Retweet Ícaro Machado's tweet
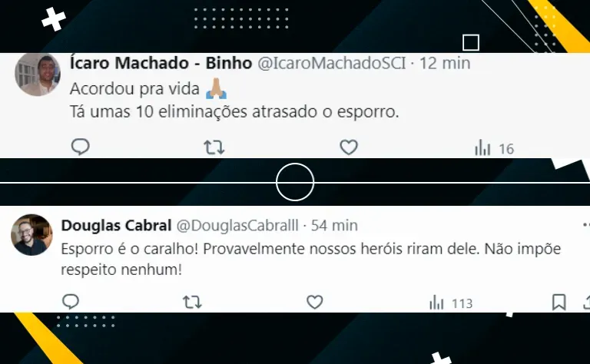The width and height of the screenshot is (590, 364). (x=214, y=147)
